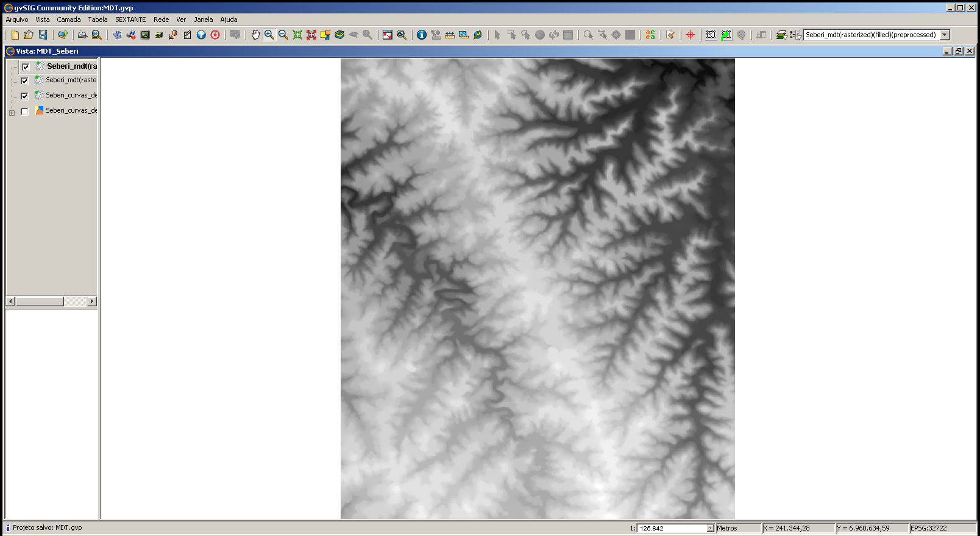
Task: Click right arrow of layer panel scrollbar
Action: [92, 301]
